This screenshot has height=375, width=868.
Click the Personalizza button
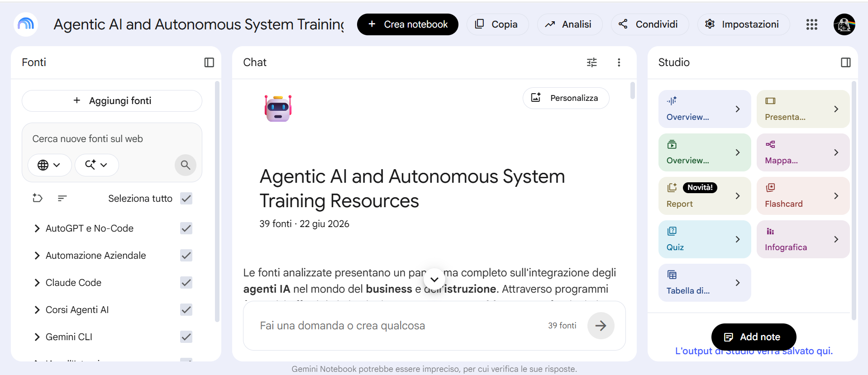566,98
